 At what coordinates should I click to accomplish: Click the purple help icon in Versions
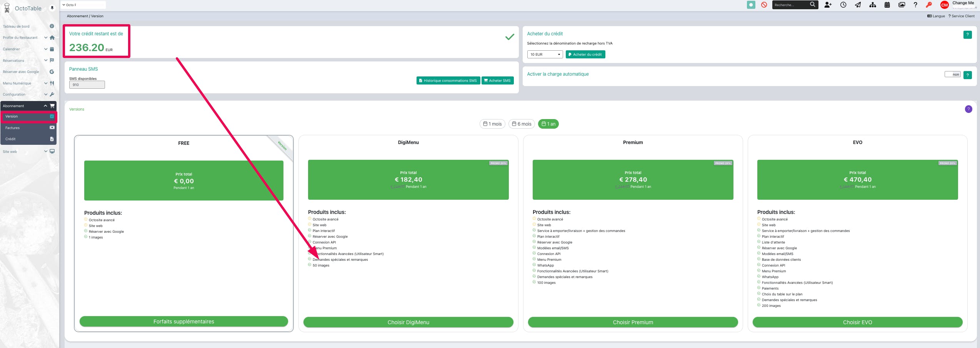pos(968,109)
